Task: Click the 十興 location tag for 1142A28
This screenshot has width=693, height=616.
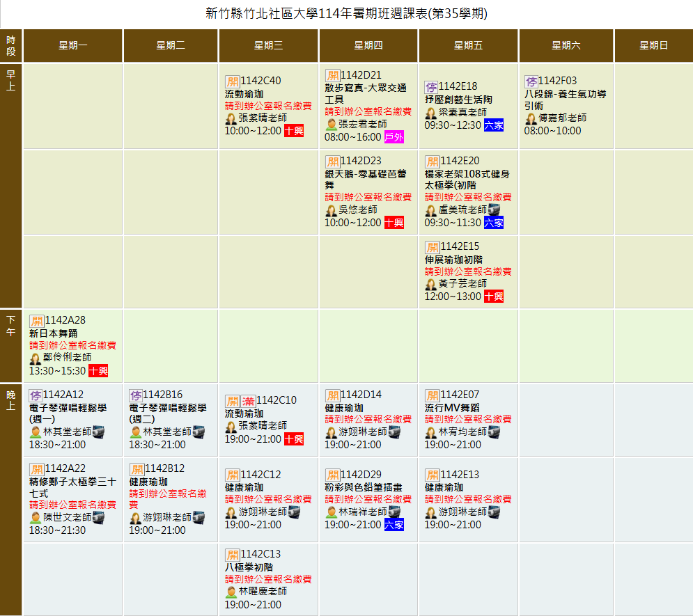Action: point(98,371)
